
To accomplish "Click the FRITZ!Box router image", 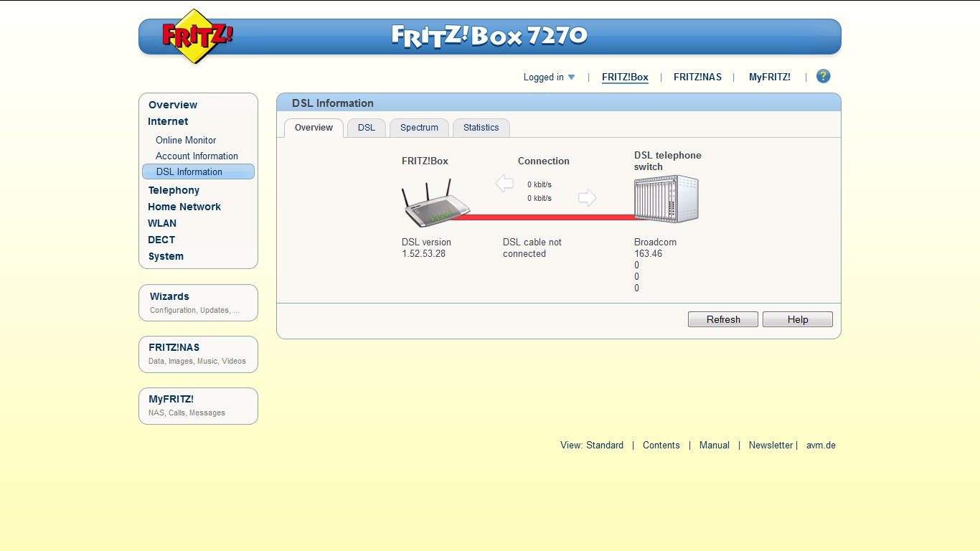I will 435,203.
